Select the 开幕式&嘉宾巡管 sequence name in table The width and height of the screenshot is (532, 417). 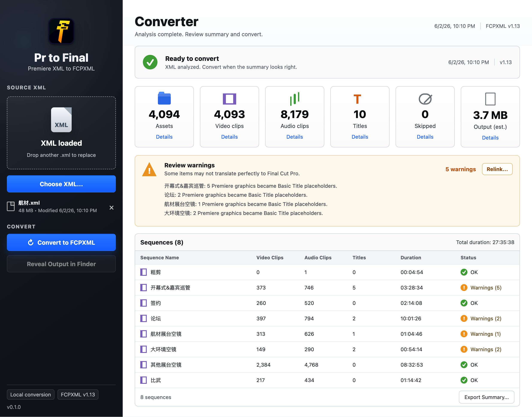[x=170, y=287]
